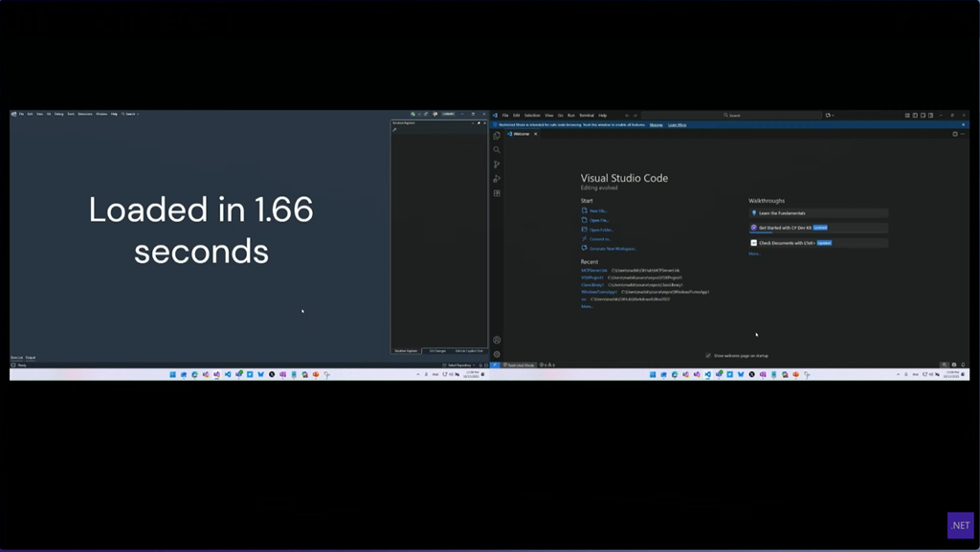Open Terminal menu in VS Code
This screenshot has height=552, width=980.
click(587, 116)
